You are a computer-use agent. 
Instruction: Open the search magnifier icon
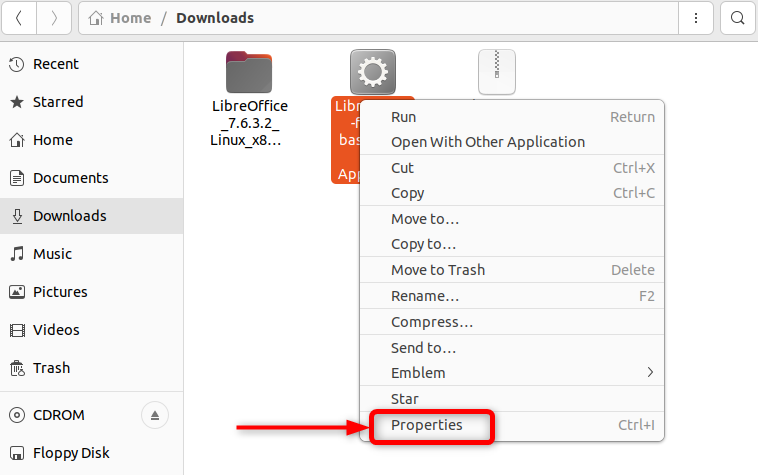[738, 18]
